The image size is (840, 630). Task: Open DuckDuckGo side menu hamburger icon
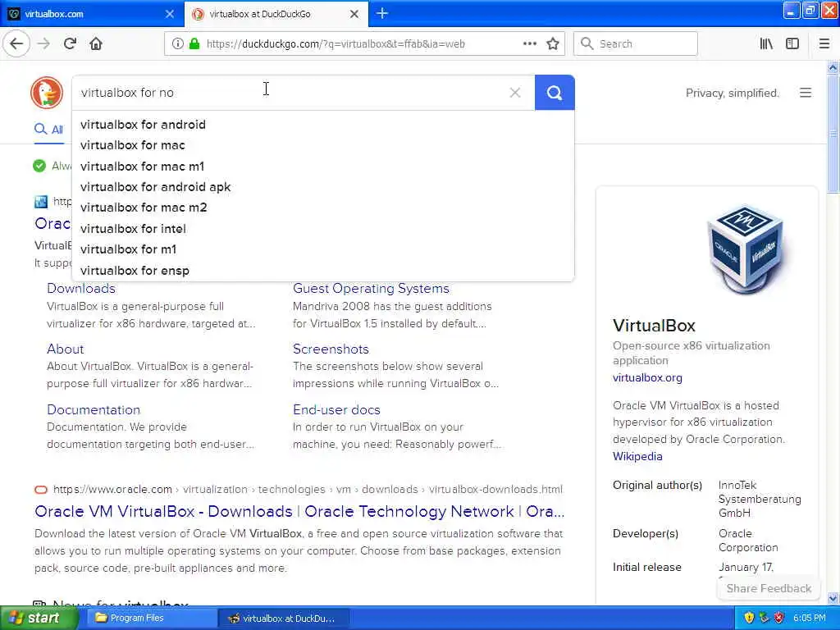click(x=806, y=93)
